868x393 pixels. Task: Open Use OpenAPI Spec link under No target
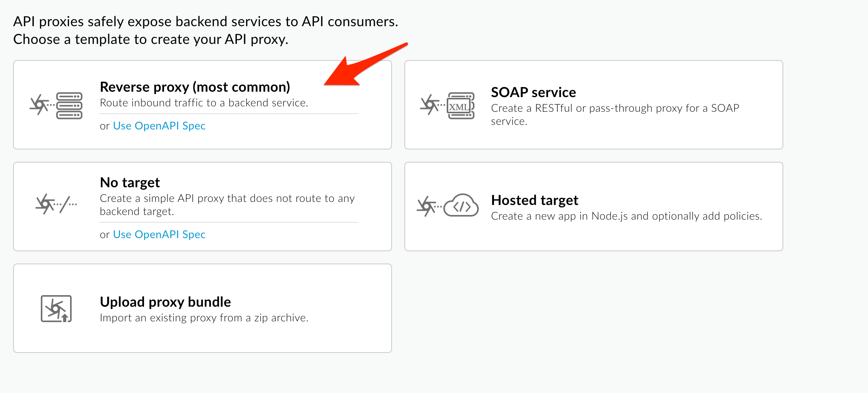pyautogui.click(x=159, y=235)
